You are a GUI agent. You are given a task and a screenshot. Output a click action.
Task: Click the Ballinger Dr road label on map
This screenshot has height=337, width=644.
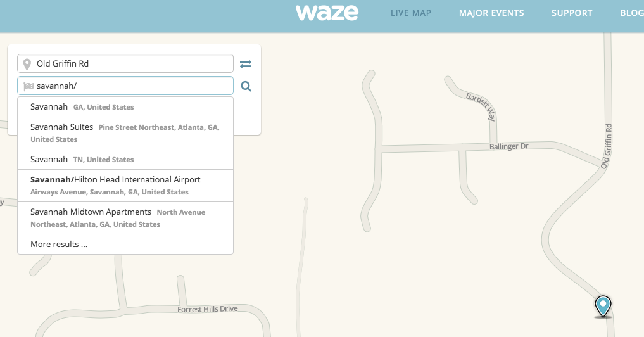(508, 146)
